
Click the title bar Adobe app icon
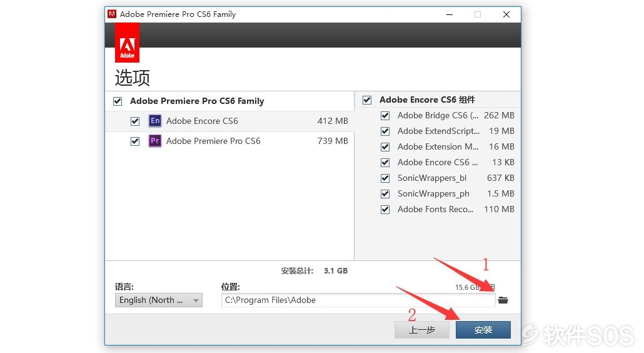point(112,14)
